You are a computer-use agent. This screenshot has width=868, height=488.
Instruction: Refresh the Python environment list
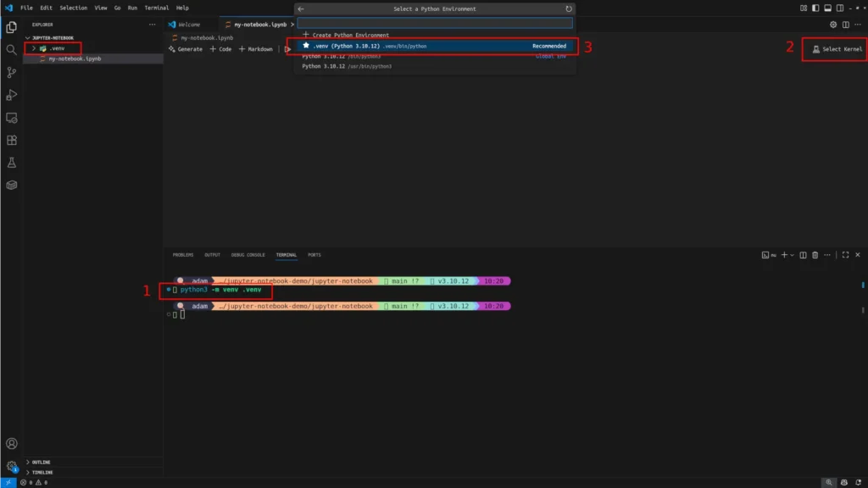pos(569,8)
